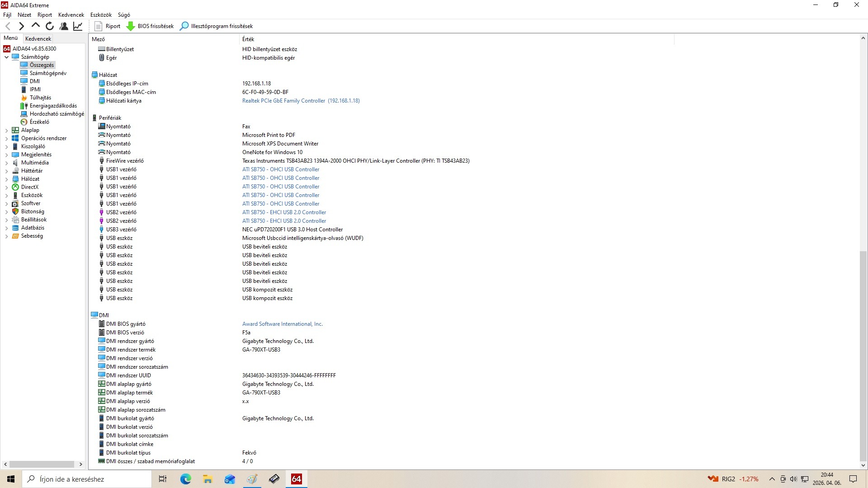The image size is (868, 488).
Task: Select the Érzékelő tree item
Action: [39, 122]
